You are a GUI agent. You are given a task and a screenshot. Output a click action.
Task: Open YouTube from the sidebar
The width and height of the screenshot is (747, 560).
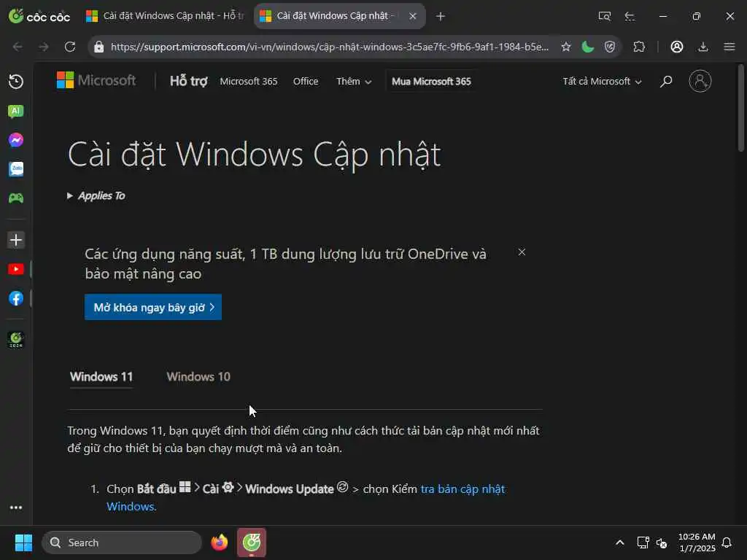coord(16,269)
